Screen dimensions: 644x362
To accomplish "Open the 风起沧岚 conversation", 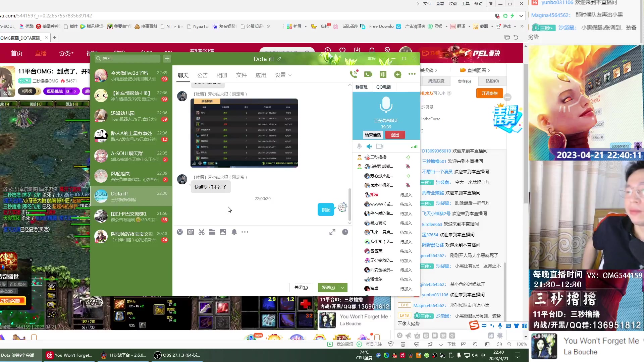I will tap(131, 176).
